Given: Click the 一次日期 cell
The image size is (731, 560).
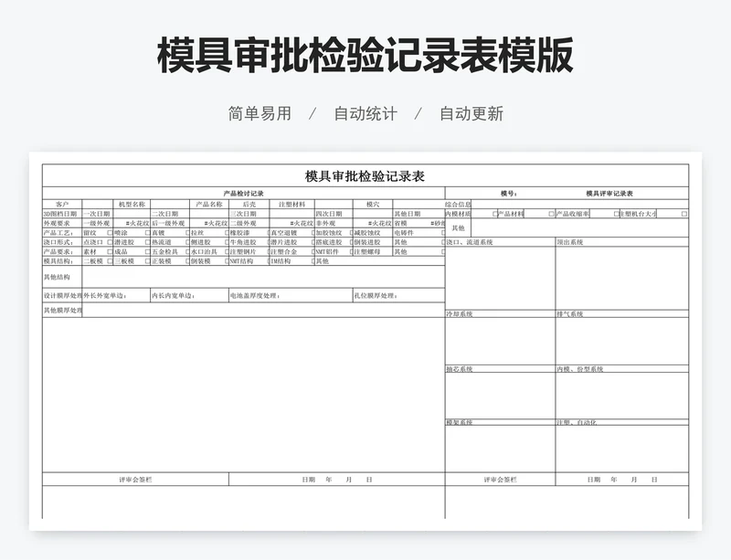Looking at the screenshot, I should 98,214.
